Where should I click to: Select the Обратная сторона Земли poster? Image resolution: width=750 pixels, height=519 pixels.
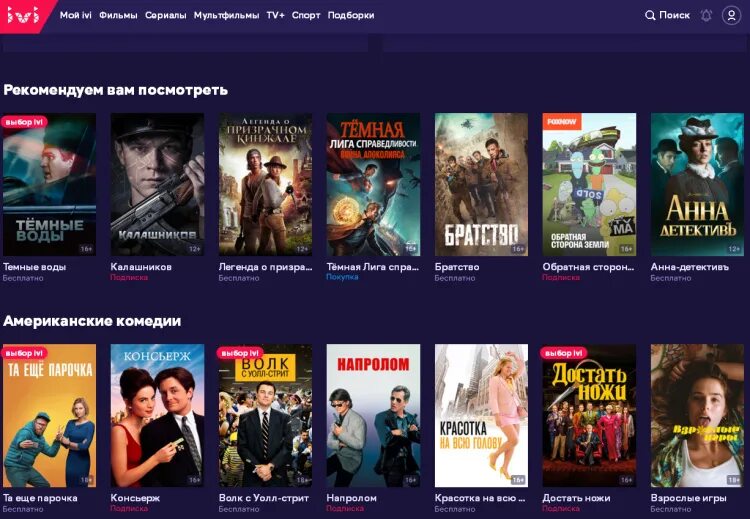click(x=589, y=184)
